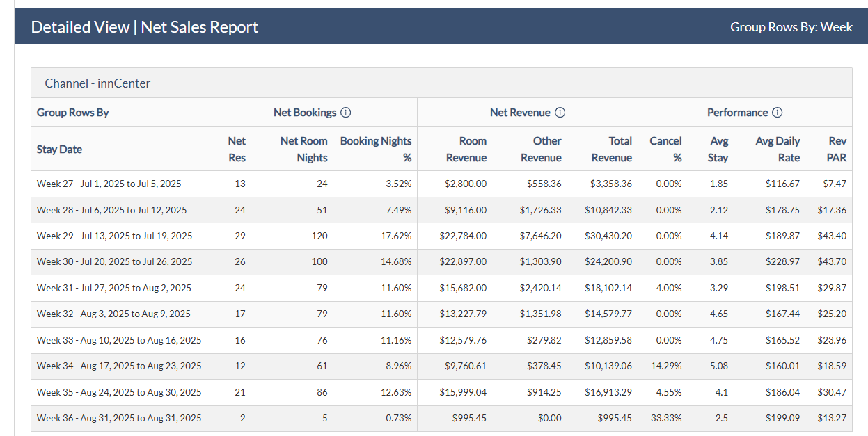Select row Week 30 - Jul 20, 2025 to Jul 26, 2025
Image resolution: width=868 pixels, height=436 pixels.
point(441,262)
